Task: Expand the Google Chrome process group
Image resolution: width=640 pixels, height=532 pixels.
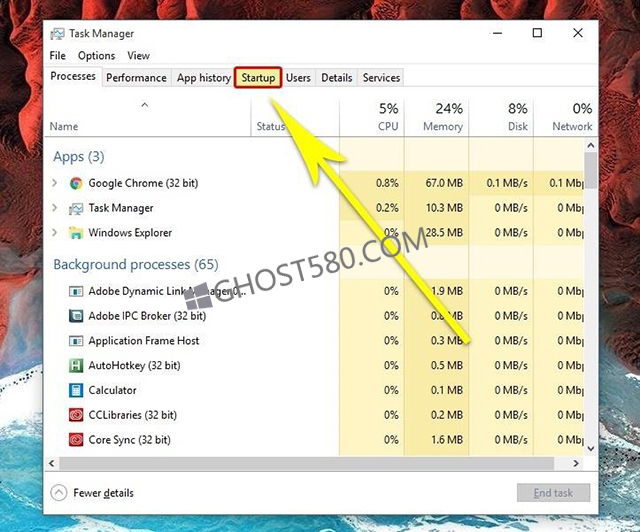Action: coord(54,183)
